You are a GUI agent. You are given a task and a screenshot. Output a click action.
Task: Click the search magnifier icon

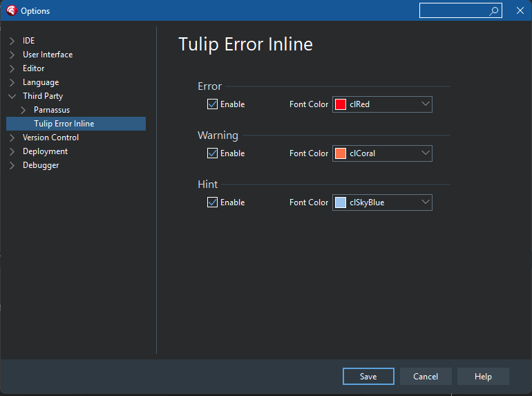pyautogui.click(x=494, y=11)
